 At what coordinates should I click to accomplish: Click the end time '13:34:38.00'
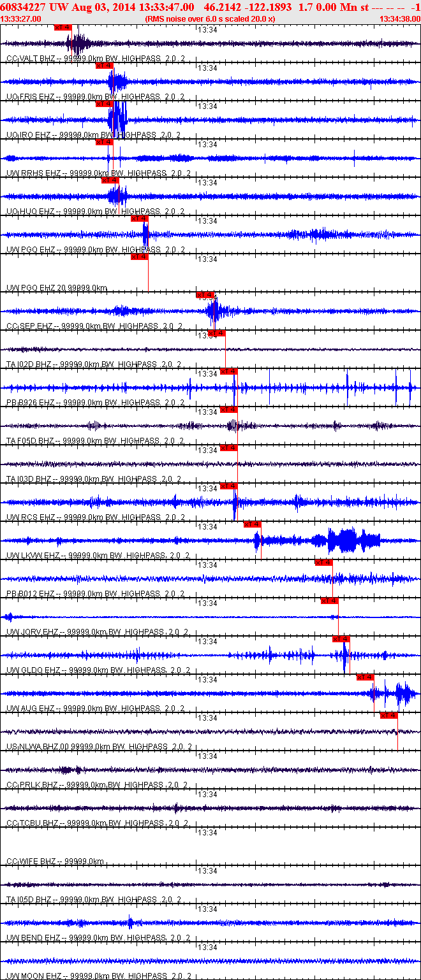[399, 19]
